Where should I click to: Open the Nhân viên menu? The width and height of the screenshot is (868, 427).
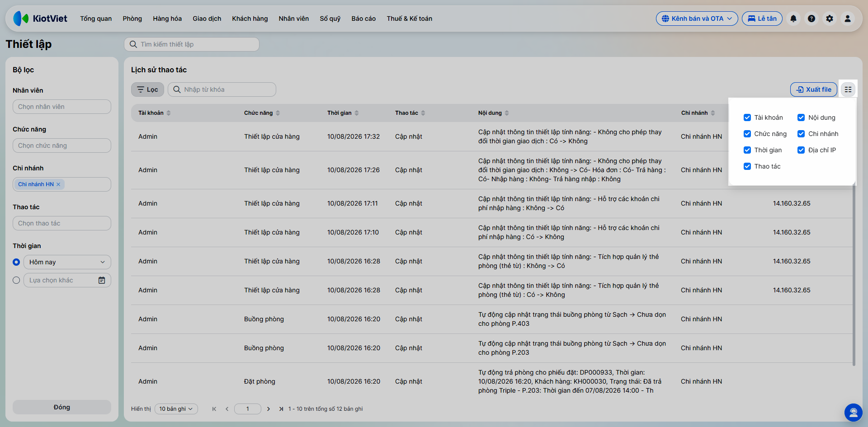(x=294, y=19)
